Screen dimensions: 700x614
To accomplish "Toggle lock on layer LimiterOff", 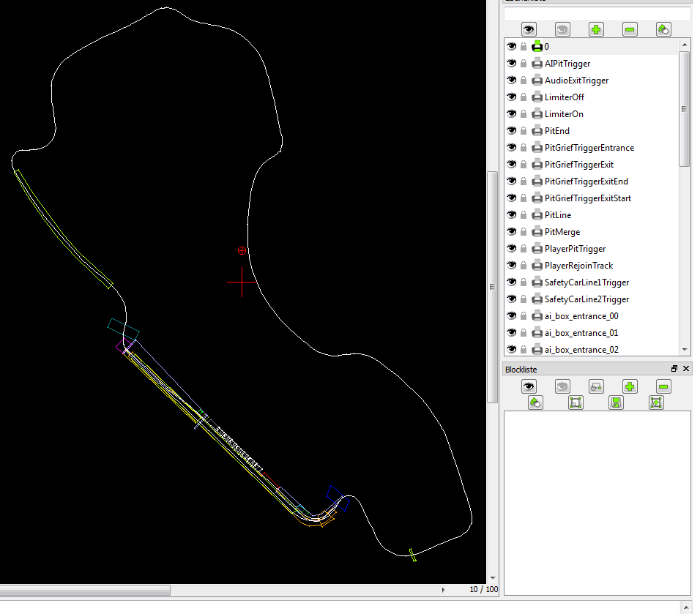I will [524, 97].
